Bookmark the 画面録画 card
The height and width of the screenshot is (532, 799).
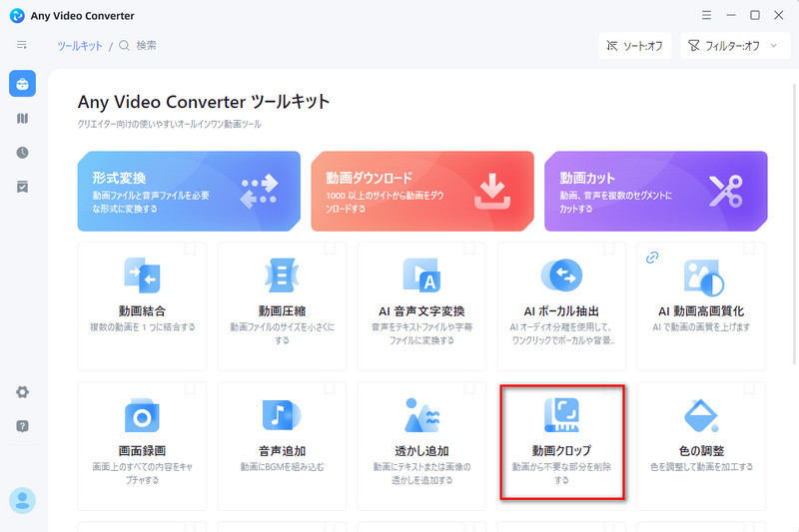(x=190, y=388)
